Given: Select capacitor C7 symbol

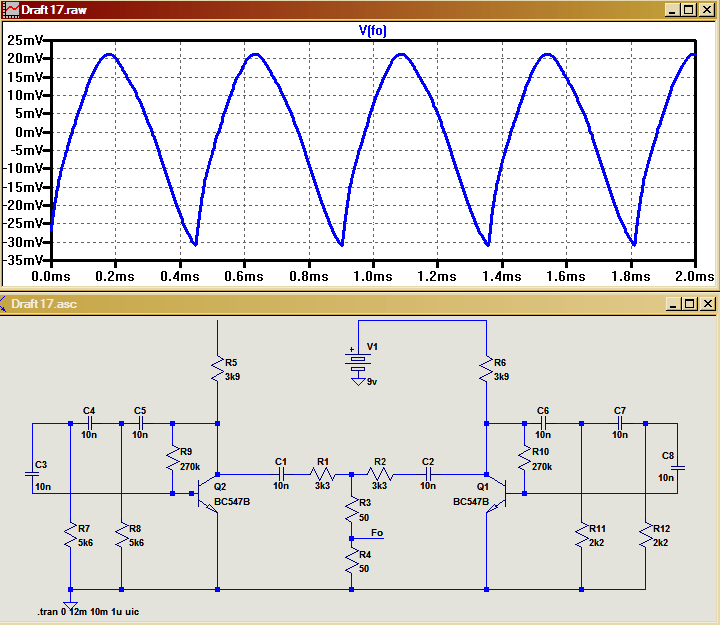Looking at the screenshot, I should coord(620,423).
